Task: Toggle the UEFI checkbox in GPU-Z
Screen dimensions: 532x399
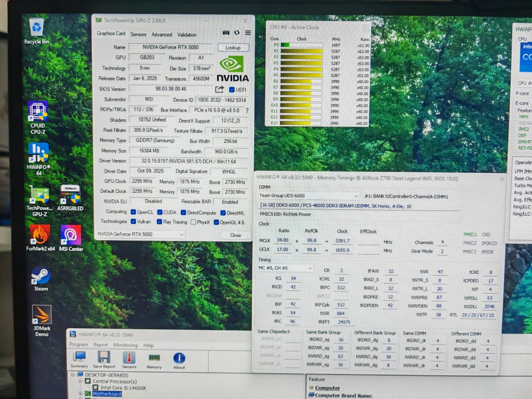Action: pos(232,90)
